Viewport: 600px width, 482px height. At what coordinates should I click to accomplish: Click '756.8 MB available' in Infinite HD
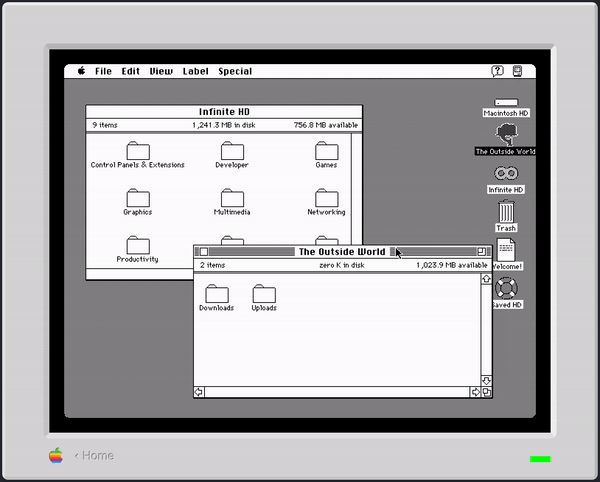coord(326,125)
